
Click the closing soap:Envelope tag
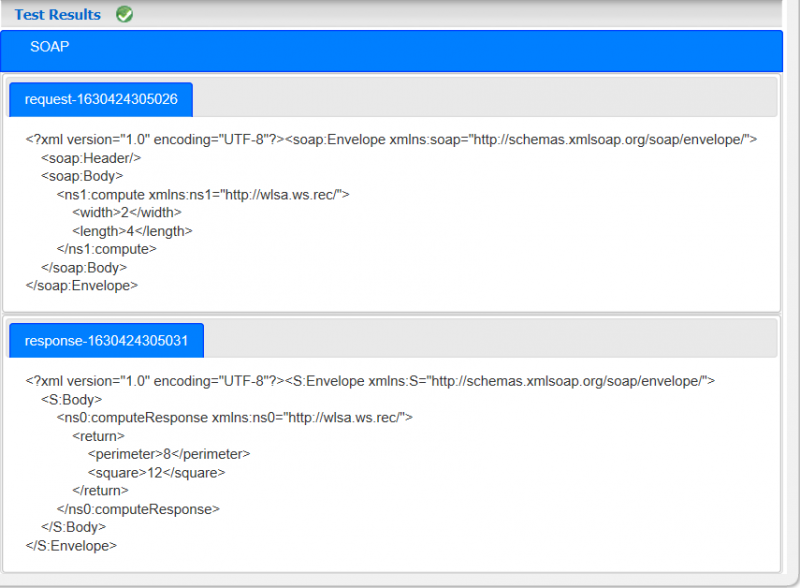(x=82, y=285)
